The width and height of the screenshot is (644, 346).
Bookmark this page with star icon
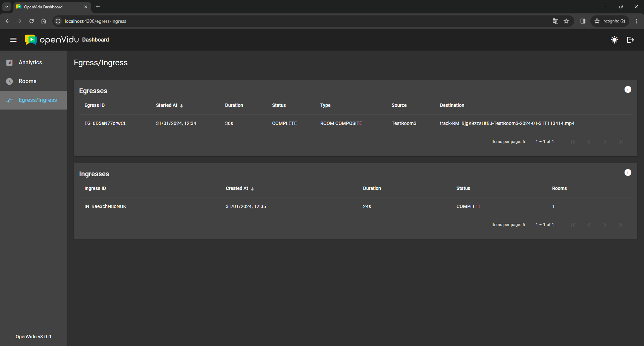click(566, 21)
